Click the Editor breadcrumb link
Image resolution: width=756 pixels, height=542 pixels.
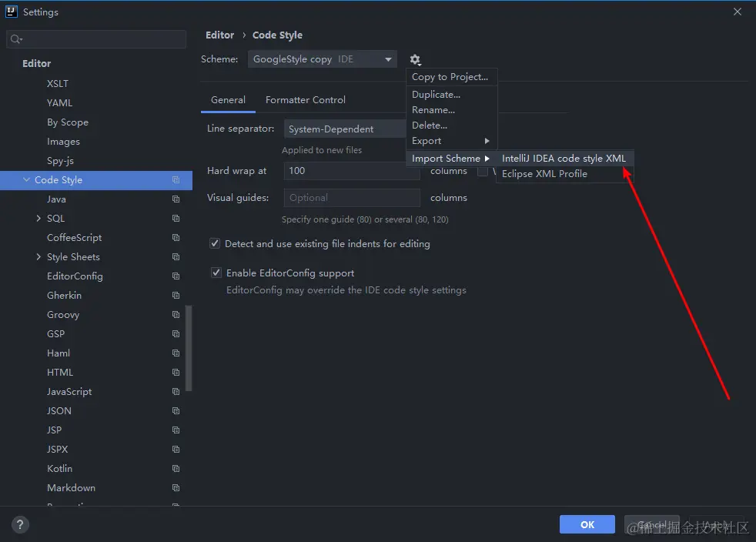pos(219,35)
